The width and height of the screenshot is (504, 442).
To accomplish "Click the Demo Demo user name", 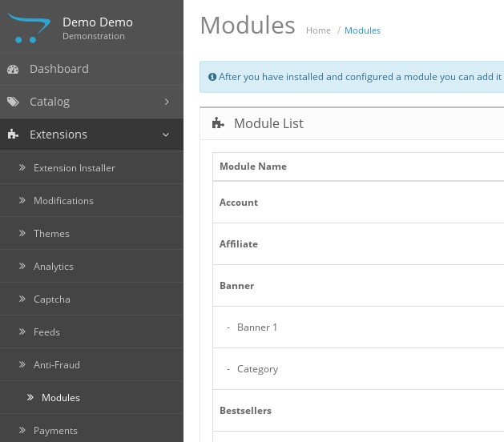I will [98, 22].
